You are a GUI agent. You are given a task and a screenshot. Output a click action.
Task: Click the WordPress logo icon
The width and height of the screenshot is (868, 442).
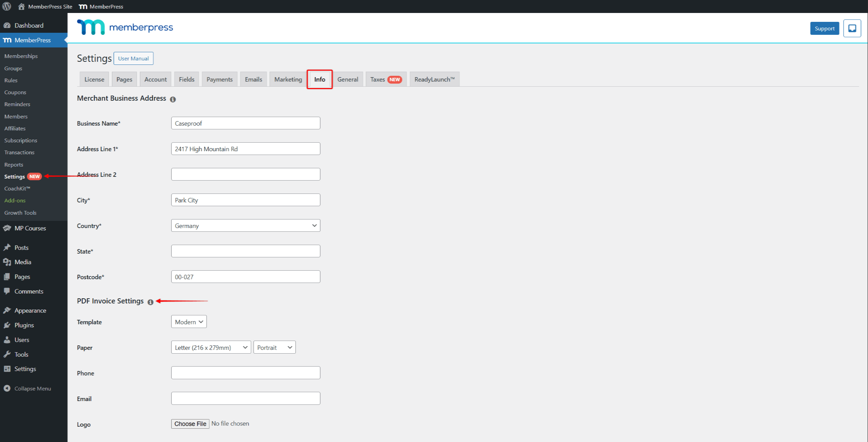(7, 6)
